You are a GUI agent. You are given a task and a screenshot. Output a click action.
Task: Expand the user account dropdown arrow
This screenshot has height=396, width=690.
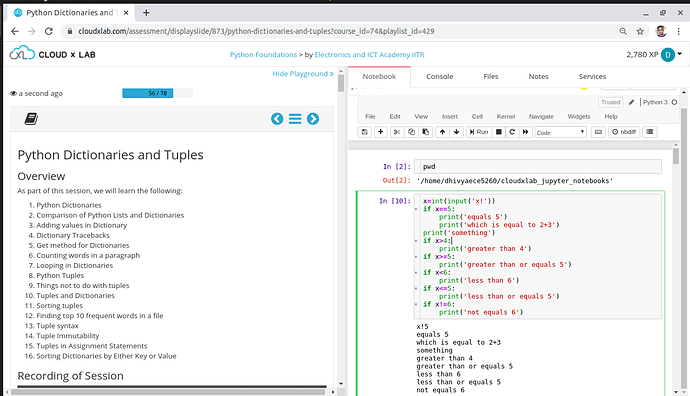pos(680,54)
